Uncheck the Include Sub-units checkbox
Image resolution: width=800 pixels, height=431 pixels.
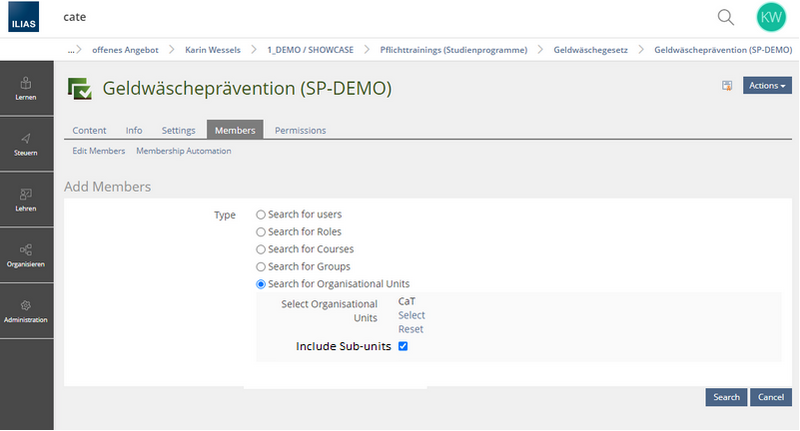[x=403, y=346]
